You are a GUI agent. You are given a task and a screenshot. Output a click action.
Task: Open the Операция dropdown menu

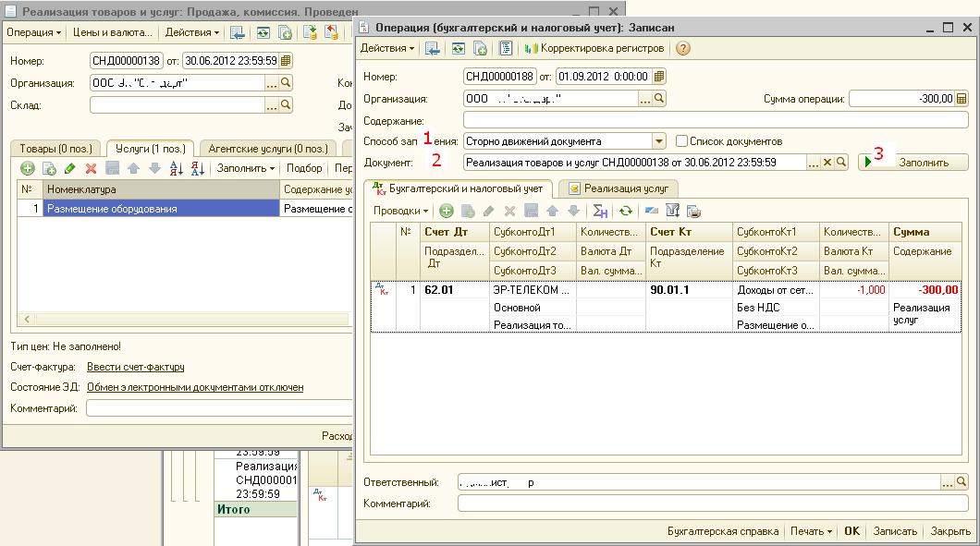(x=34, y=32)
